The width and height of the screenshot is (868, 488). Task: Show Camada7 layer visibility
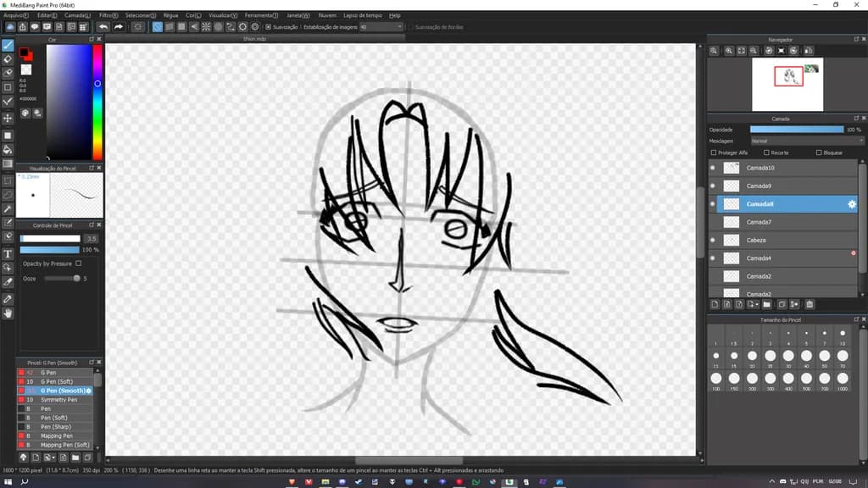(x=712, y=222)
